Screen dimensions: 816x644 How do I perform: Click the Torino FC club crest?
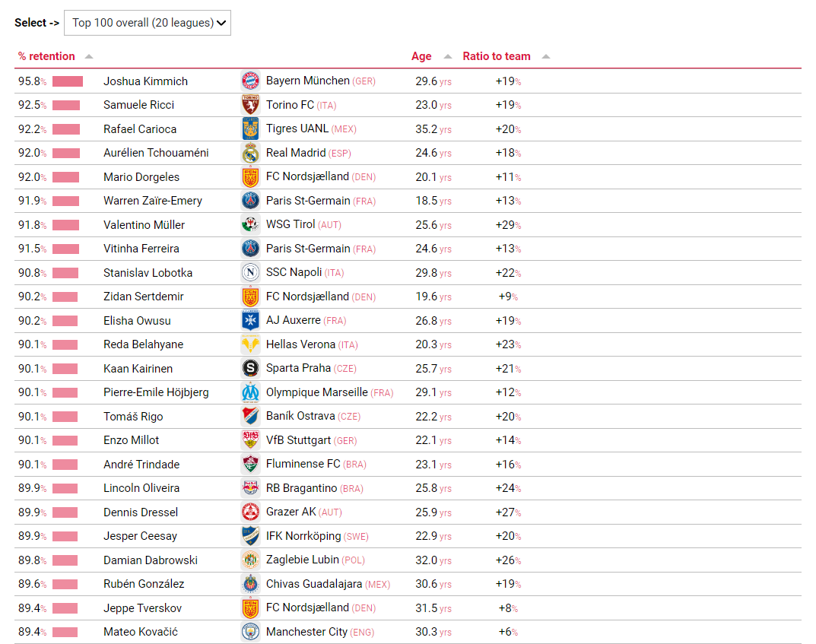(x=250, y=105)
